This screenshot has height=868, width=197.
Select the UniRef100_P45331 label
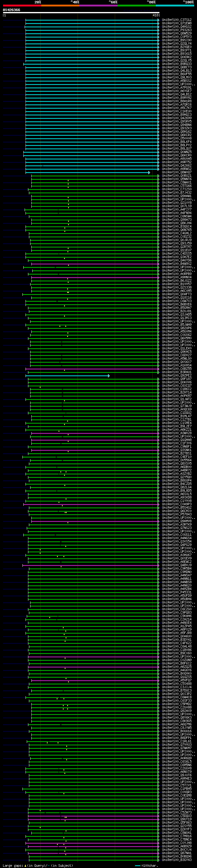click(176, 592)
